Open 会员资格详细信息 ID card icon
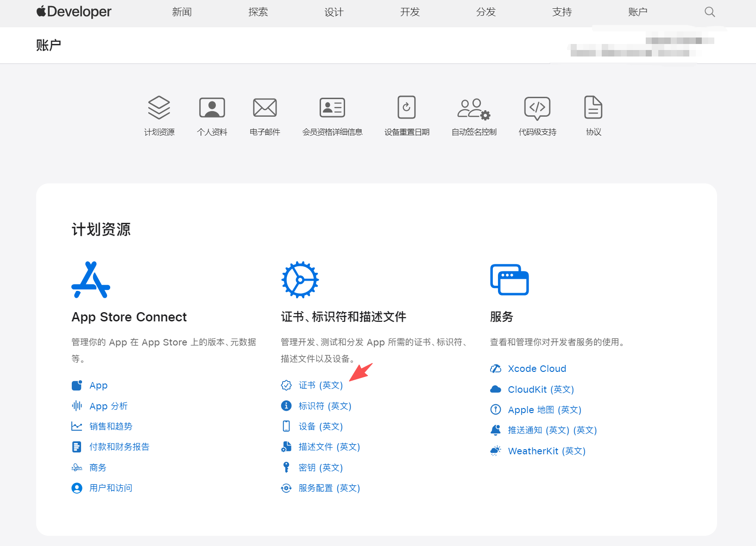756x546 pixels. (x=333, y=107)
